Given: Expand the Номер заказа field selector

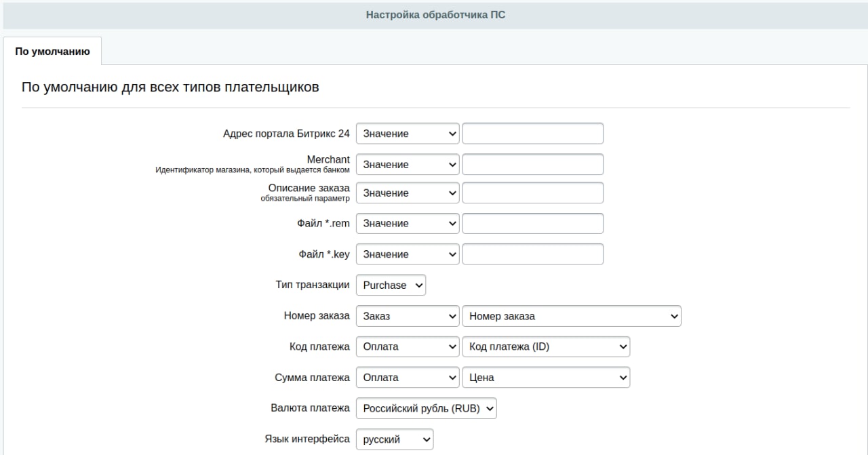Looking at the screenshot, I should [x=571, y=316].
